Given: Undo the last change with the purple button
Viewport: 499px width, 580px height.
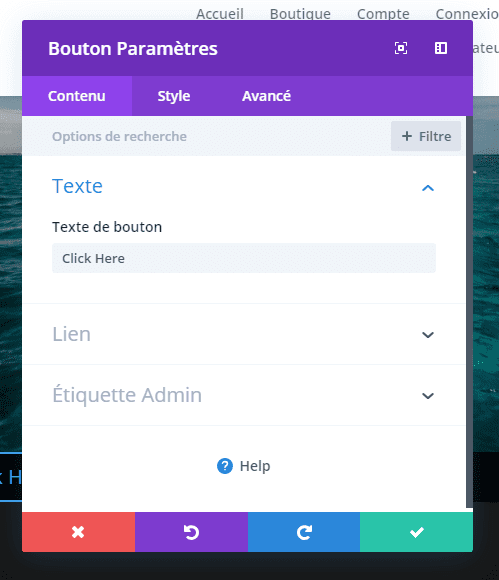Looking at the screenshot, I should 191,532.
